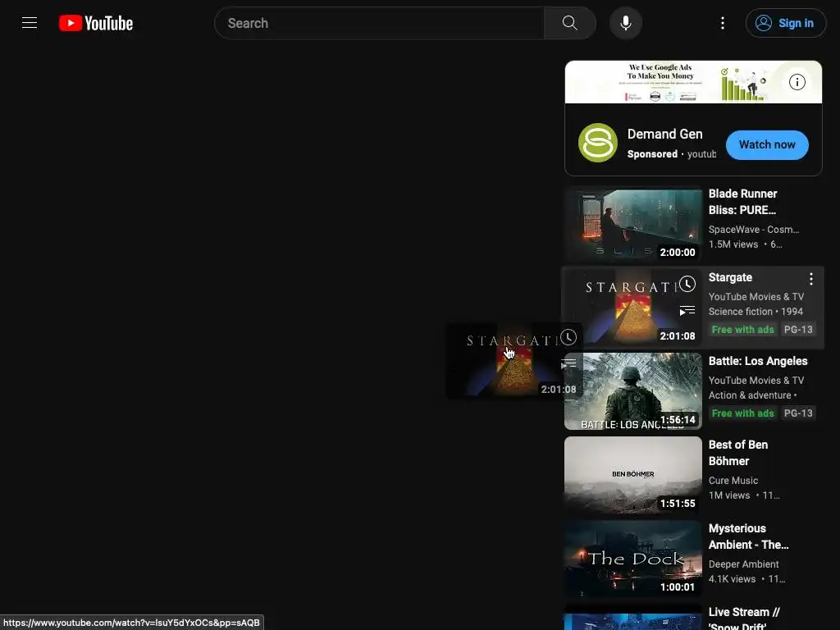Image resolution: width=840 pixels, height=630 pixels.
Task: Open the settings three-dot menu in header
Action: (722, 23)
